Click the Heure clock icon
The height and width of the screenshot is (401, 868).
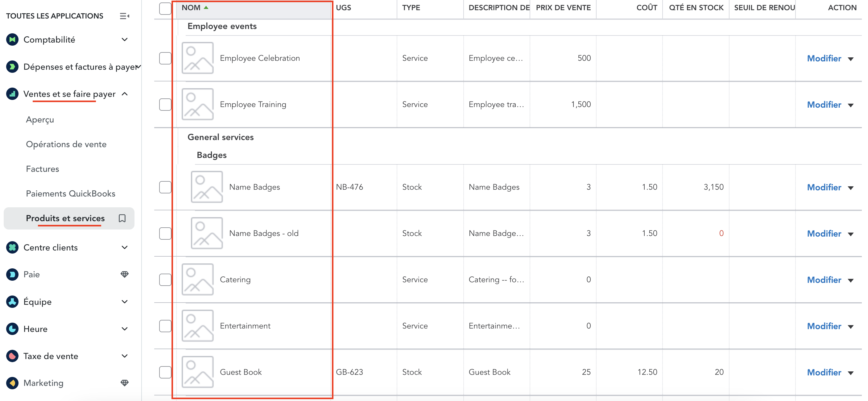12,329
